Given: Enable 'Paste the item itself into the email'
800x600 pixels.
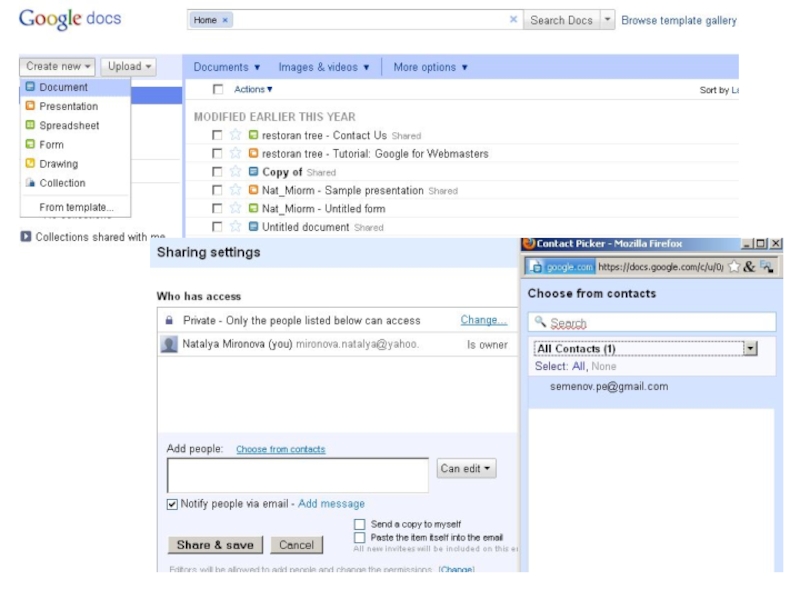Looking at the screenshot, I should point(360,537).
